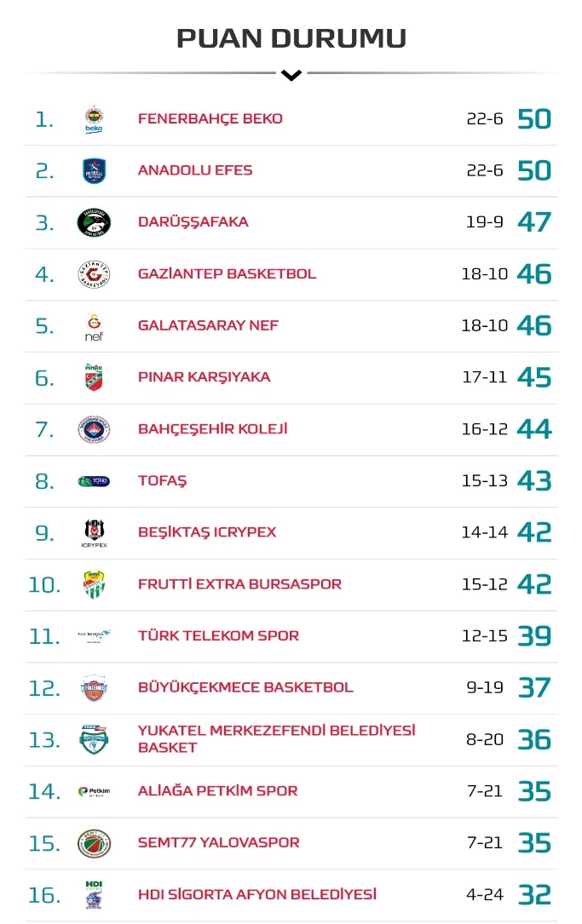The image size is (582, 924).
Task: Click the Darüşşafaka team logo
Action: click(x=94, y=222)
